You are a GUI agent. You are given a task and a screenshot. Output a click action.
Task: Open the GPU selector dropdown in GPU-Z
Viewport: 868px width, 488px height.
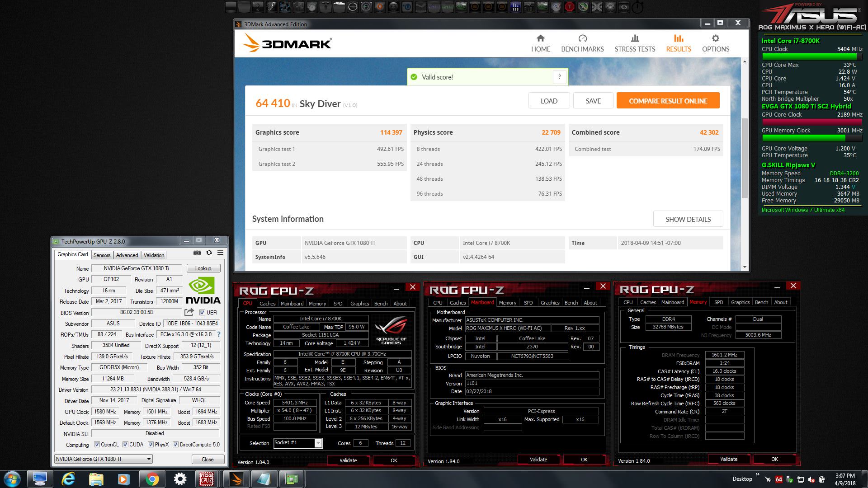coord(103,459)
